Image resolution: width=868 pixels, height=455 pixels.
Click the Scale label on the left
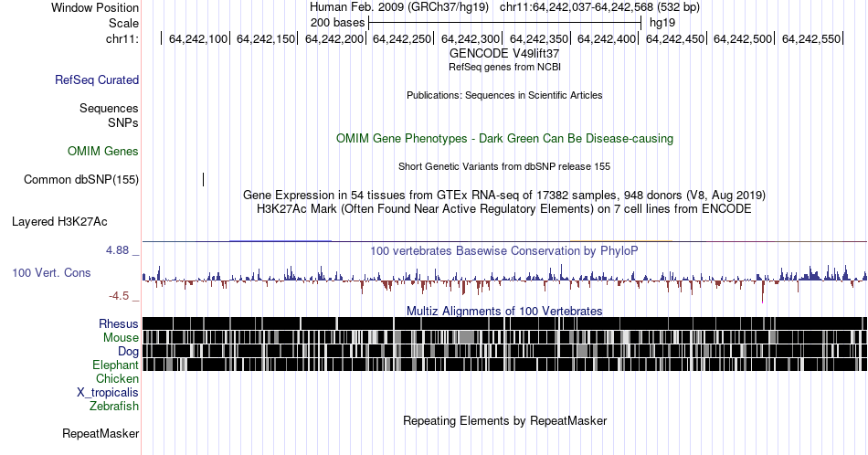pos(123,23)
